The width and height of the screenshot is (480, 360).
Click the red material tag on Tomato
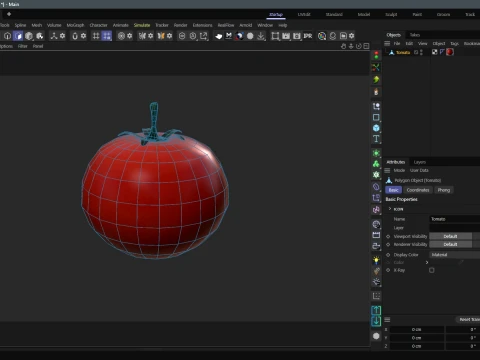(450, 52)
